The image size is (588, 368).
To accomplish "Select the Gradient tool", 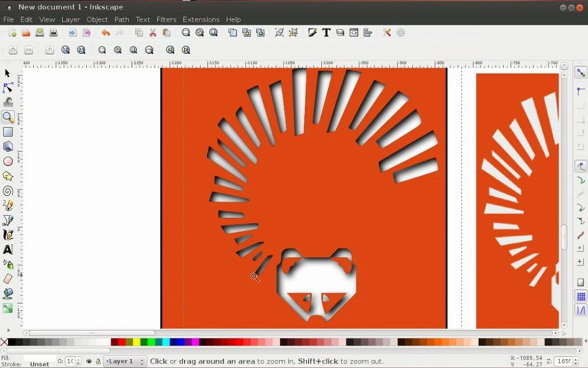I will tap(8, 308).
